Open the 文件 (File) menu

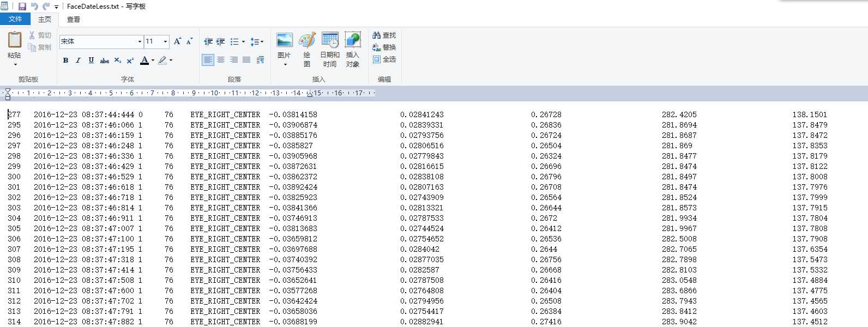click(15, 19)
